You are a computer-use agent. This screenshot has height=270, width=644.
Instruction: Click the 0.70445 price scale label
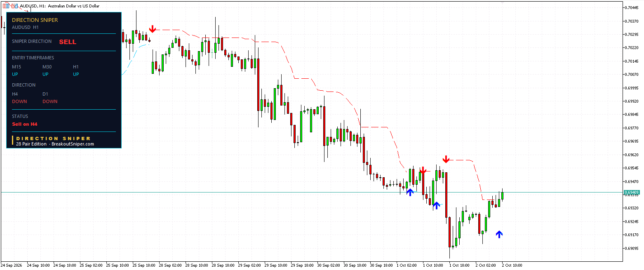coord(632,7)
